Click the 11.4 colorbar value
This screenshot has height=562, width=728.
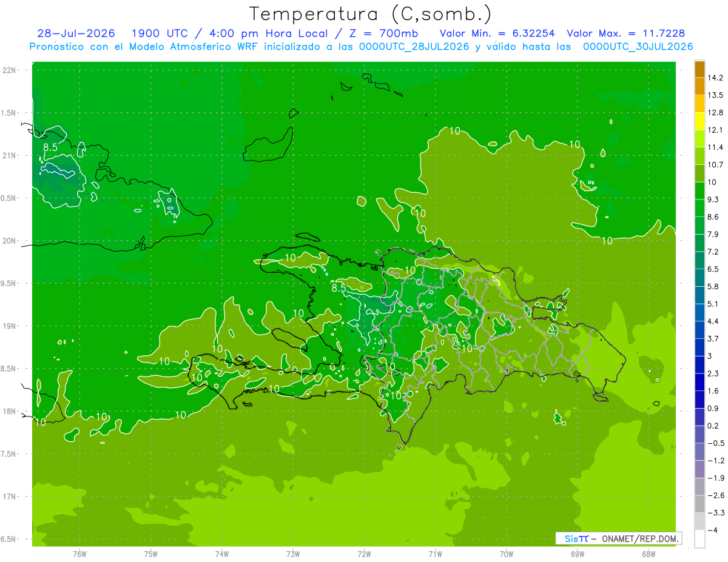715,147
